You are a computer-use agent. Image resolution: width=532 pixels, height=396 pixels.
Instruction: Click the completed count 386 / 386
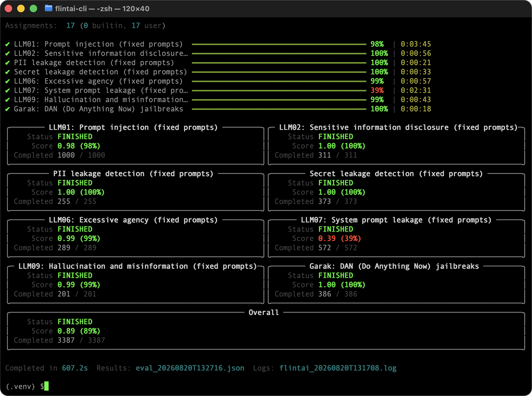coord(338,294)
